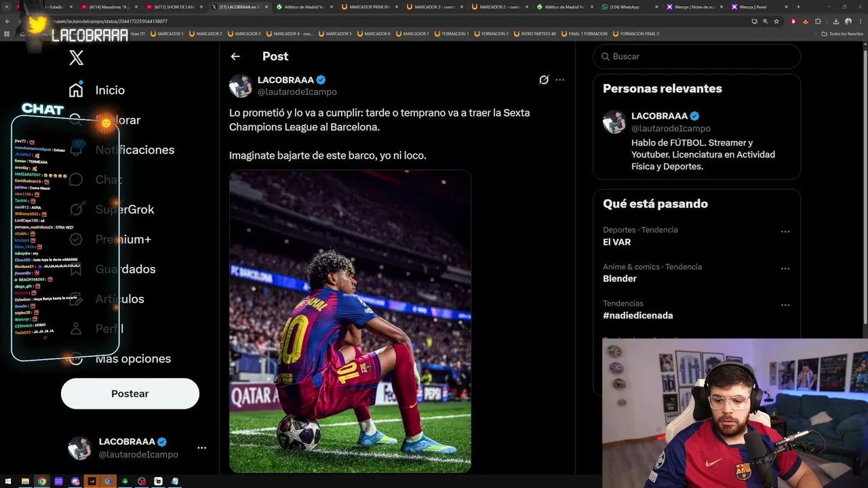Open more options for #nadiedicenada trend
Viewport: 868px width, 488px height.
[x=785, y=305]
